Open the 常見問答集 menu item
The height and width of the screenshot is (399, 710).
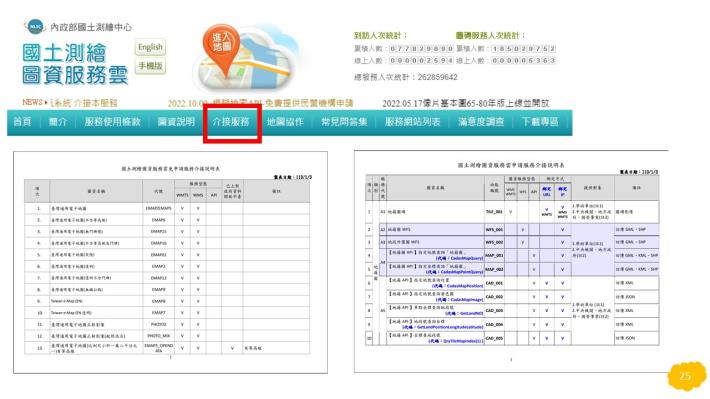[x=344, y=122]
